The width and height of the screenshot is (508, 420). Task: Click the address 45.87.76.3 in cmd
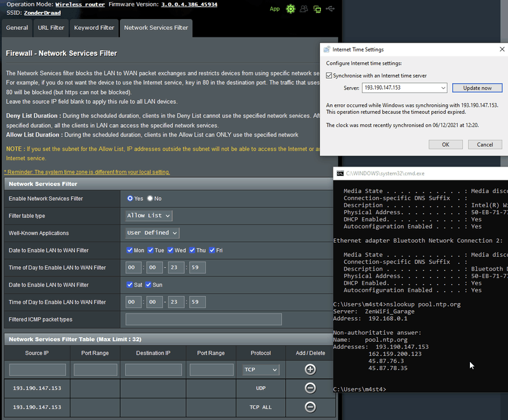point(386,361)
